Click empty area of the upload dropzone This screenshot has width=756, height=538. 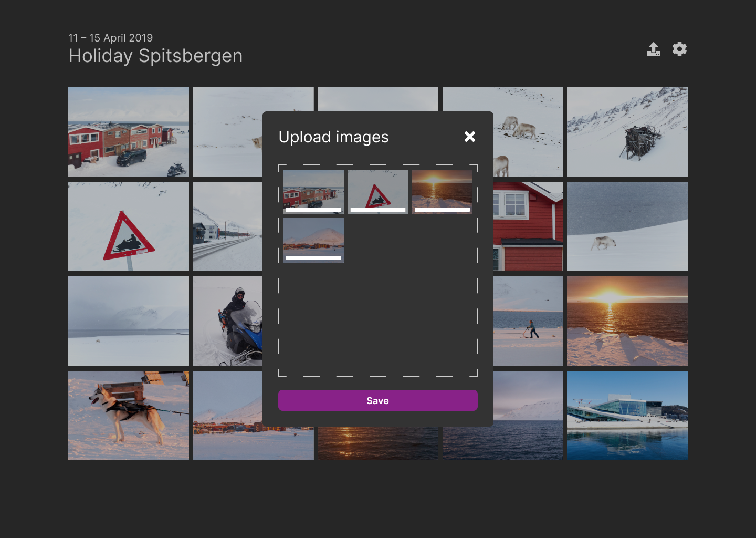[378, 320]
